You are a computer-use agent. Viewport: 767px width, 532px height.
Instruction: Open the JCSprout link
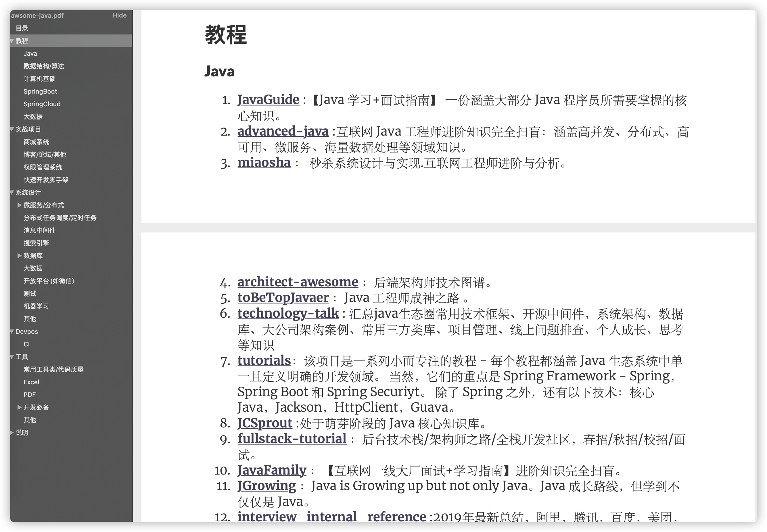(x=264, y=423)
